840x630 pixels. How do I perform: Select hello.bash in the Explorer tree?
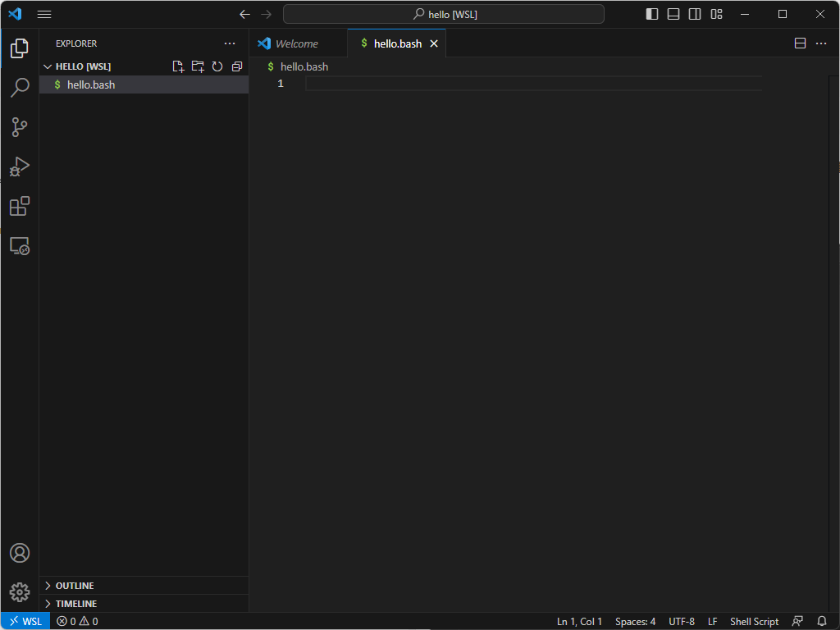[144, 84]
